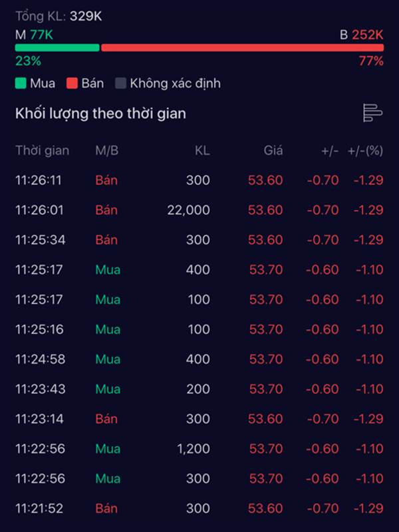
Task: Sort by the Thời gian column header
Action: click(43, 151)
